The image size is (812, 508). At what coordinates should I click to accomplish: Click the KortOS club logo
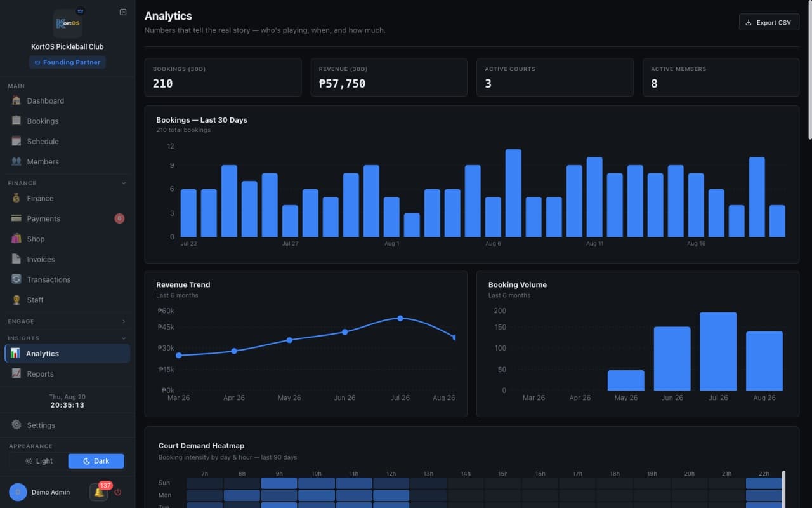pyautogui.click(x=67, y=23)
